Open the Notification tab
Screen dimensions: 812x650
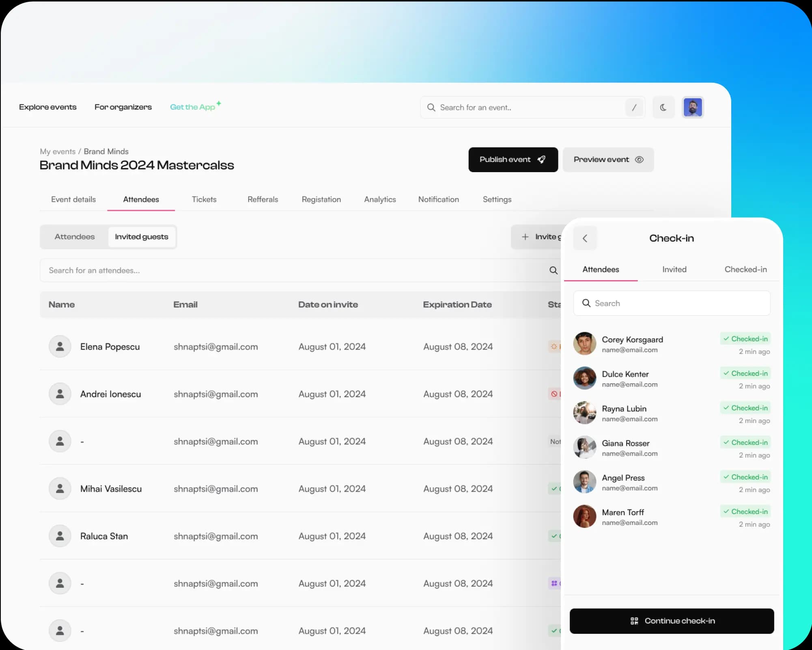(x=438, y=199)
